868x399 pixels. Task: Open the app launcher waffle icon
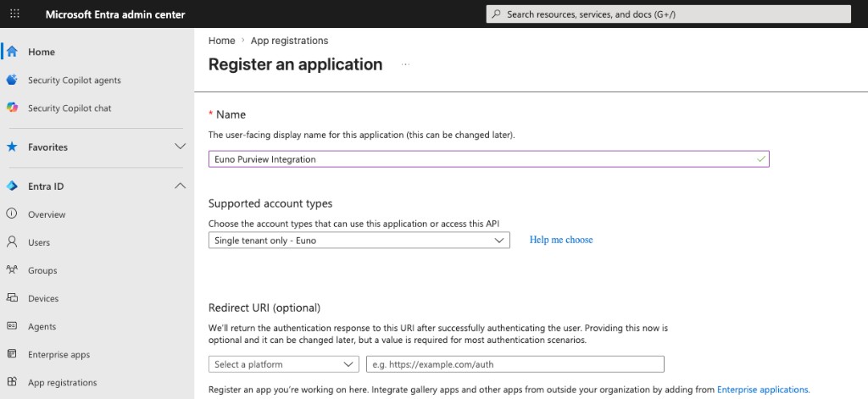(15, 14)
